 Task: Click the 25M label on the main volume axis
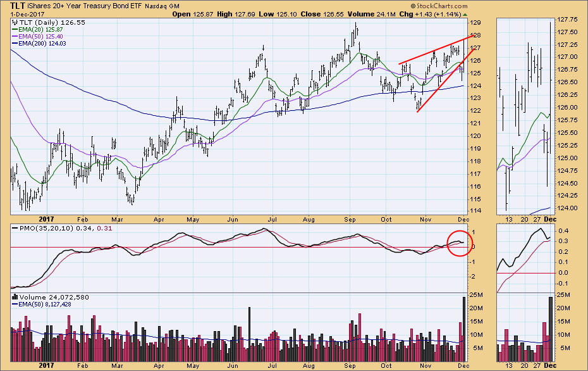pos(476,295)
